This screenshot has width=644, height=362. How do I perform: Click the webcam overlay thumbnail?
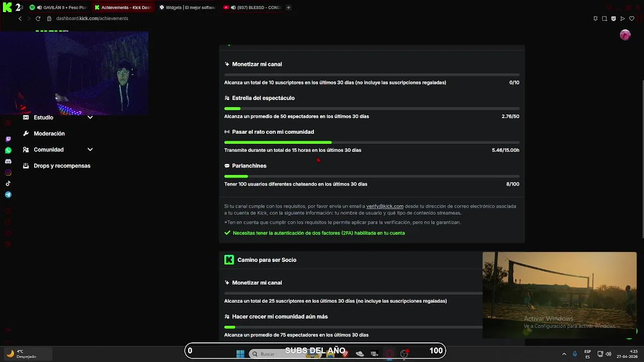[74, 73]
